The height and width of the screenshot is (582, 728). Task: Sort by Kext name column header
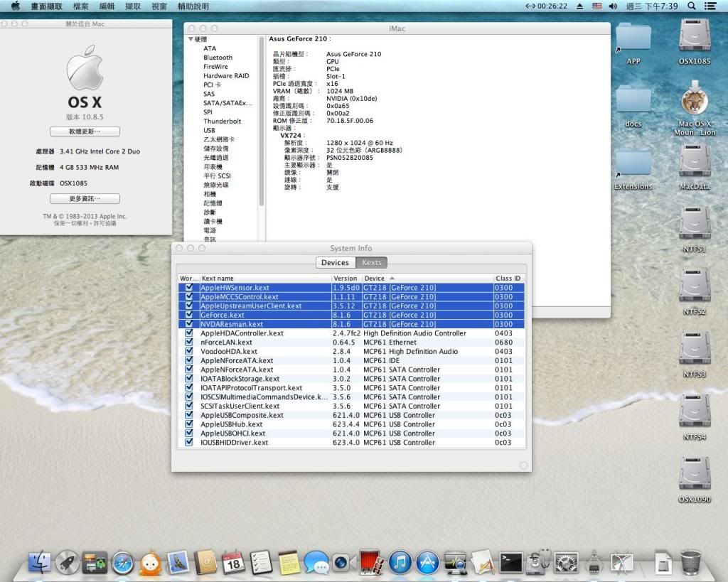click(265, 278)
